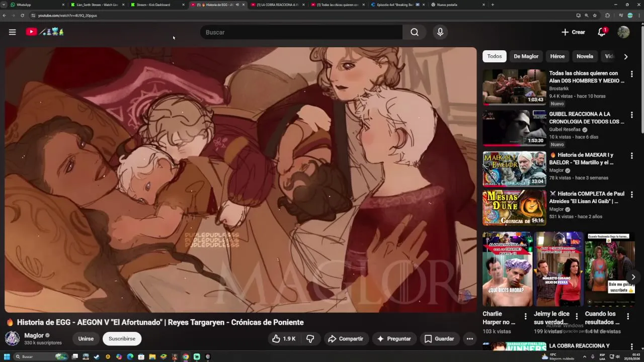
Task: Open the browser zoom indicator
Action: tap(586, 16)
